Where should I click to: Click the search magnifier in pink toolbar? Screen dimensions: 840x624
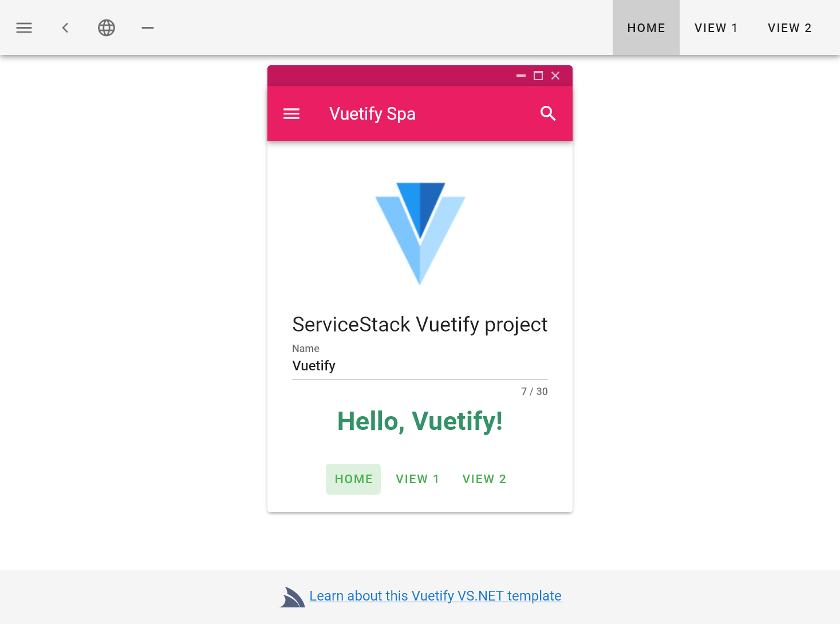click(548, 113)
